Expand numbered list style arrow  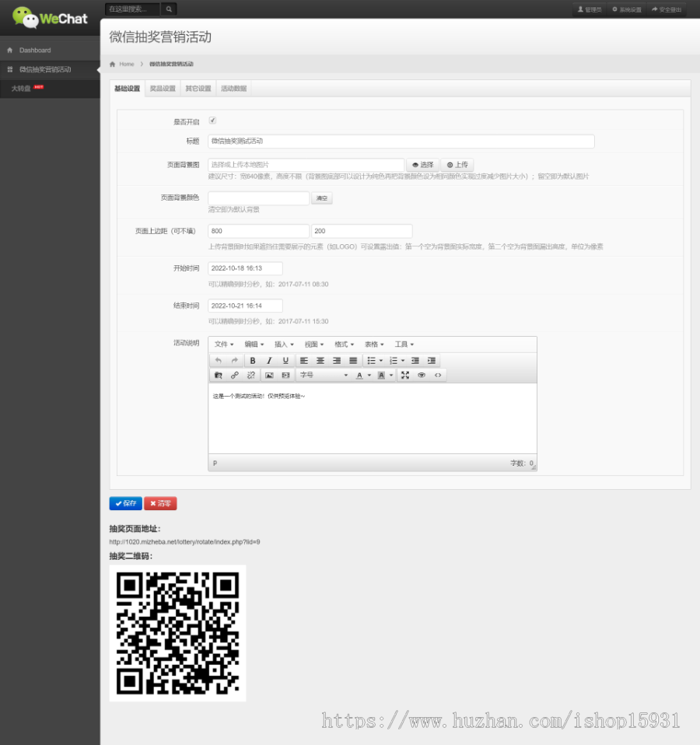point(403,361)
